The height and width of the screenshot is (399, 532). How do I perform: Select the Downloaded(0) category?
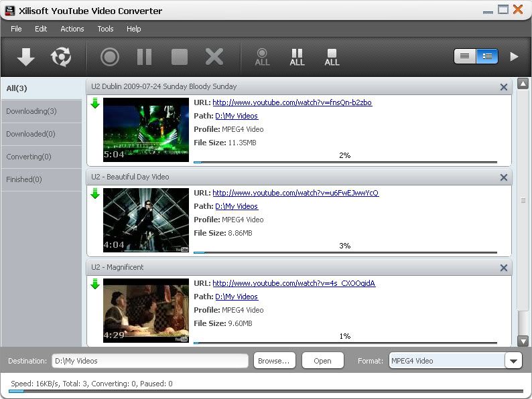coord(42,134)
